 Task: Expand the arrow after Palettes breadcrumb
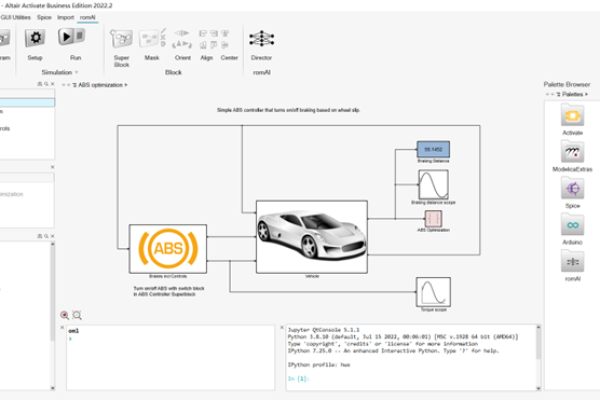586,94
